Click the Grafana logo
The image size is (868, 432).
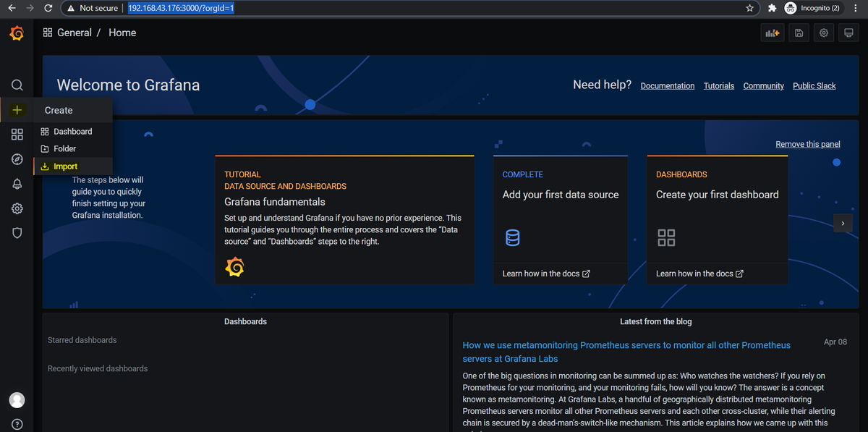(17, 33)
